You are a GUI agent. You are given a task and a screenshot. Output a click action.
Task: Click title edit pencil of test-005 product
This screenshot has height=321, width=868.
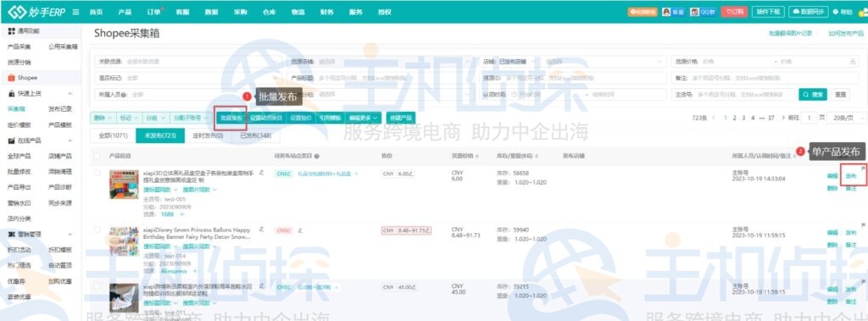click(261, 174)
